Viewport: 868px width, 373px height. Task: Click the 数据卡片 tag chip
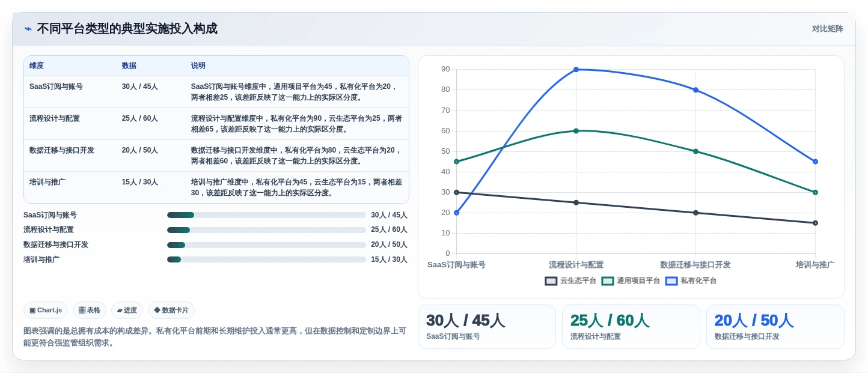pyautogui.click(x=171, y=311)
